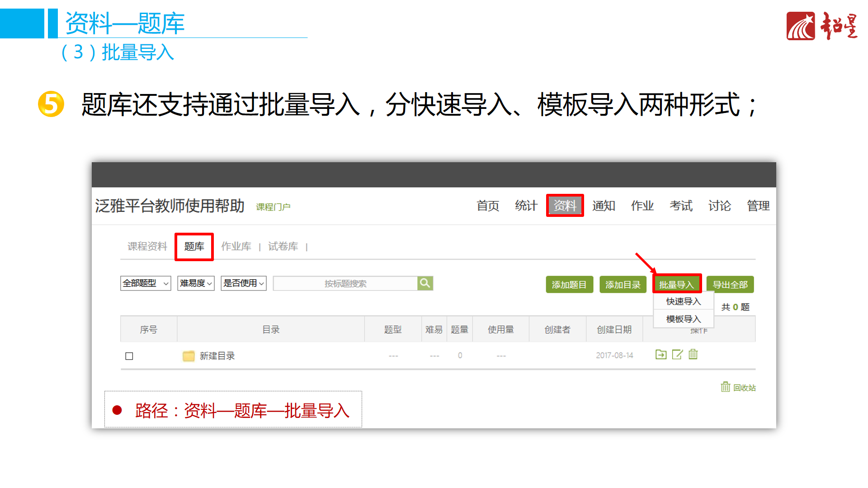The image size is (868, 488).
Task: Switch to the 题库 tab
Action: (x=194, y=247)
